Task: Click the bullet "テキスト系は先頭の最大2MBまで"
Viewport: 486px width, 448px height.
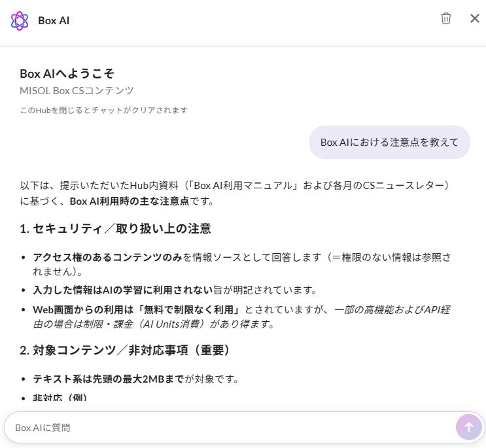Action: click(108, 379)
